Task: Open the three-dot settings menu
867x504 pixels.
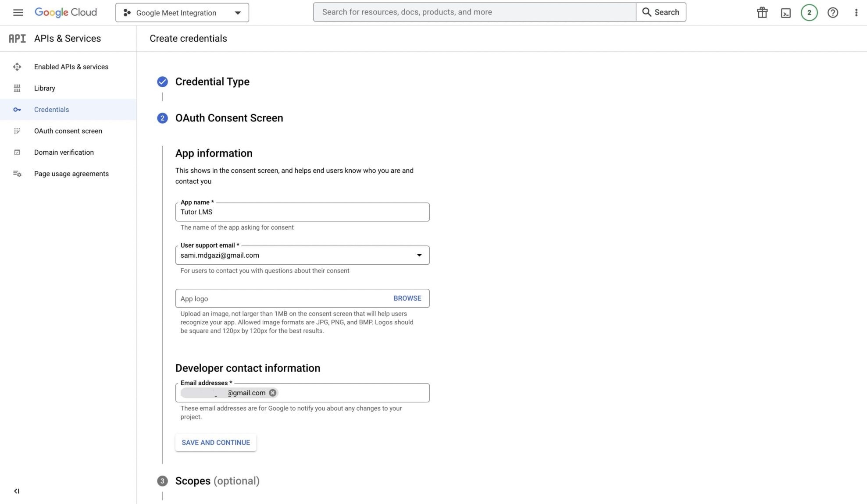Action: [856, 12]
